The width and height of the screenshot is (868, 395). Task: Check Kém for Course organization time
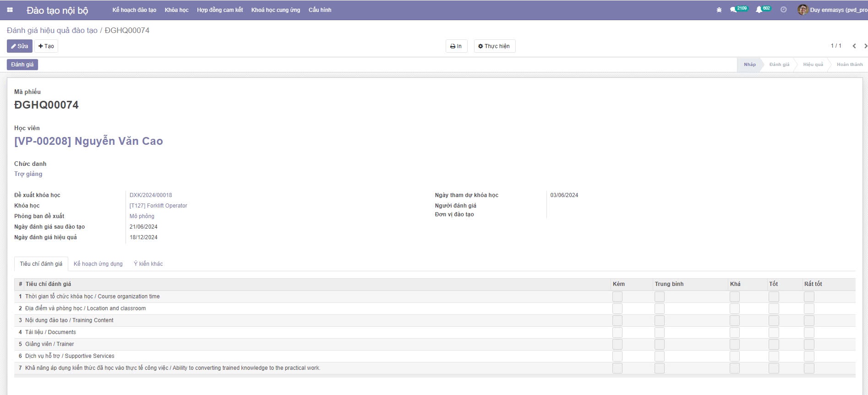click(x=617, y=296)
